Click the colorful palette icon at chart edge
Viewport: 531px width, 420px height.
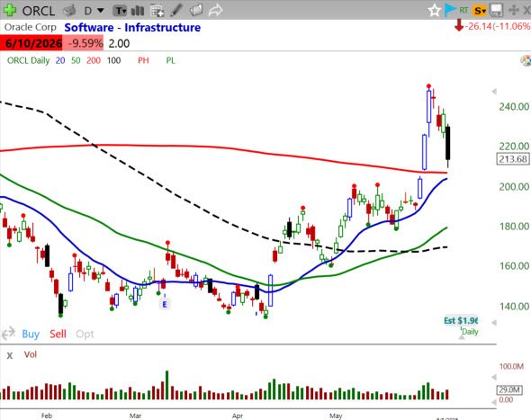[526, 60]
